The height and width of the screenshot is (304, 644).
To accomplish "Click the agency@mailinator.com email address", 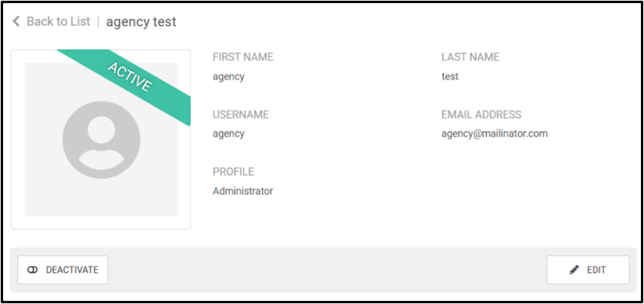I will 495,134.
